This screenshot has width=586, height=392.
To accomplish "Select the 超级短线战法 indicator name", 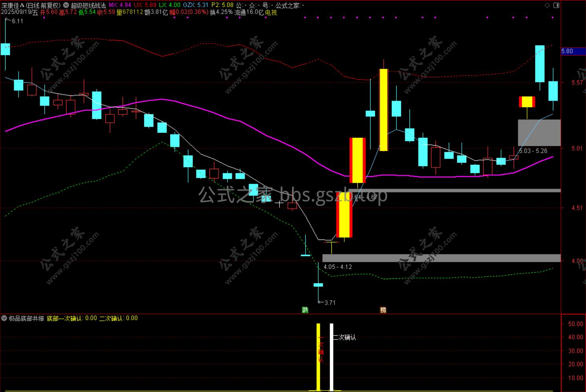I will (88, 6).
